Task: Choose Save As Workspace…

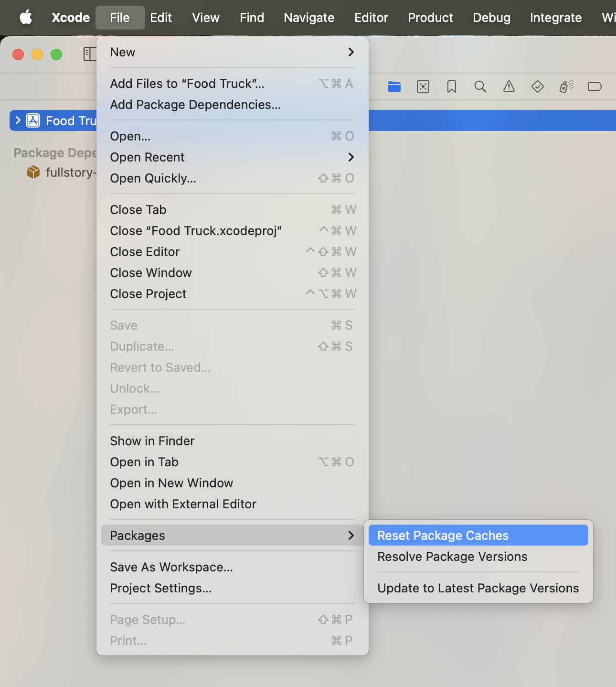Action: pyautogui.click(x=233, y=567)
